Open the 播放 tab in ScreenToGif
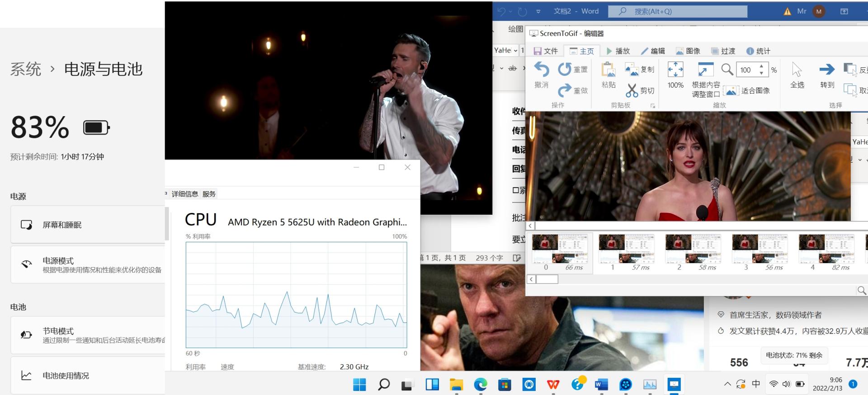This screenshot has height=395, width=868. point(618,51)
